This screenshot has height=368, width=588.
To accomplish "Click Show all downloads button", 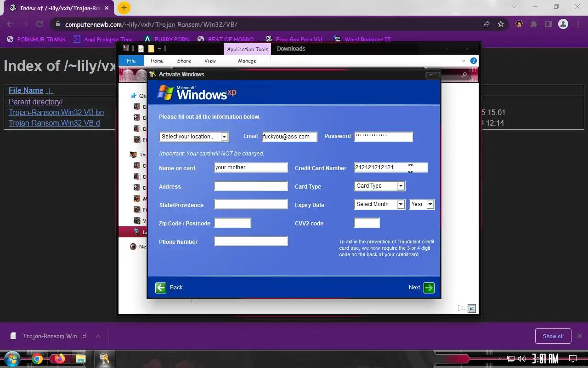I will pos(553,336).
